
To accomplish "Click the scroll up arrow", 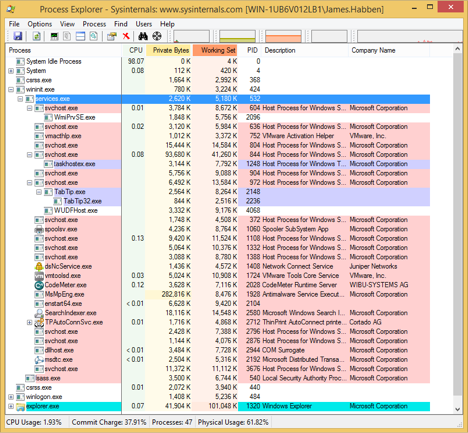I will [458, 49].
